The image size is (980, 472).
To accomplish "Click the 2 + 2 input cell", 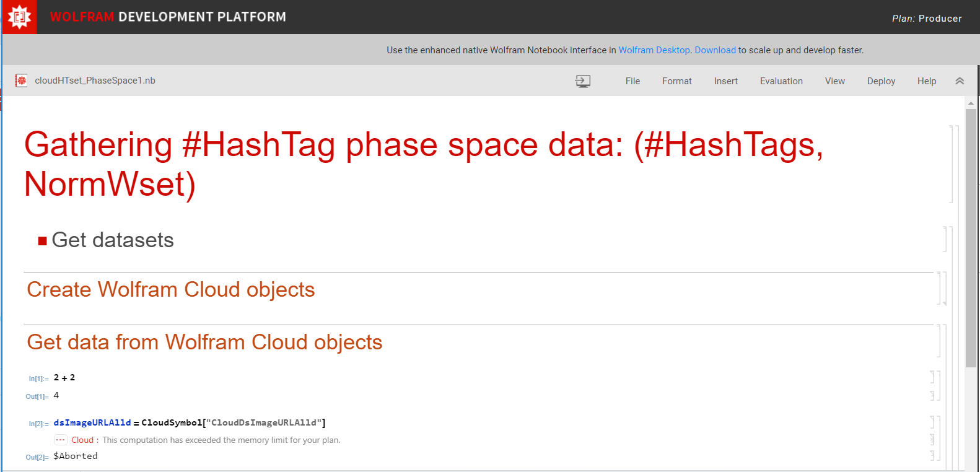I will click(64, 377).
